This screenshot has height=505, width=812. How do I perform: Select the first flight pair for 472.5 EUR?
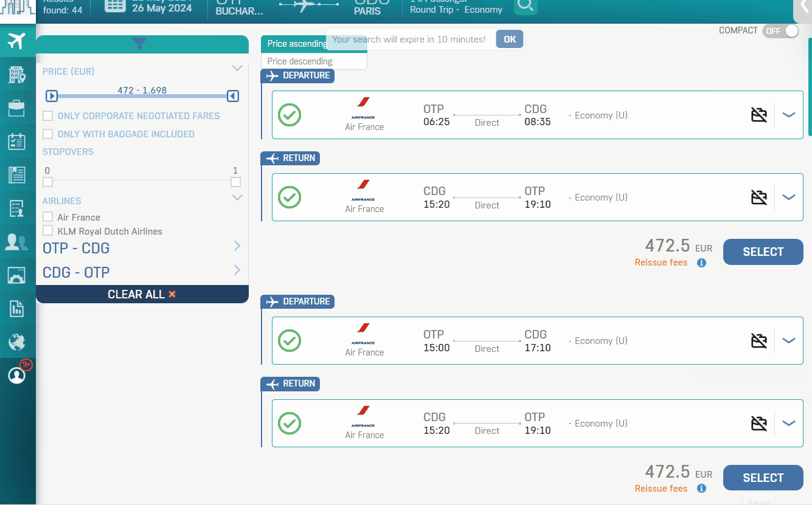tap(763, 252)
